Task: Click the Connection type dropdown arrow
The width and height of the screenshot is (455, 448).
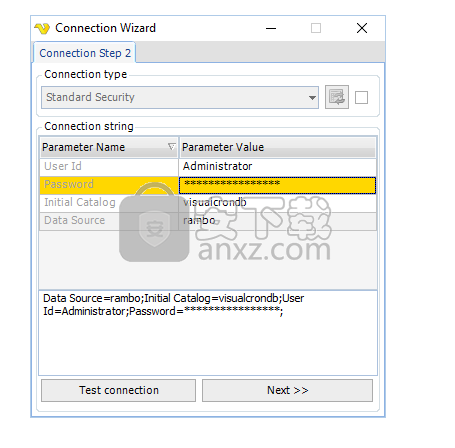Action: 312,98
